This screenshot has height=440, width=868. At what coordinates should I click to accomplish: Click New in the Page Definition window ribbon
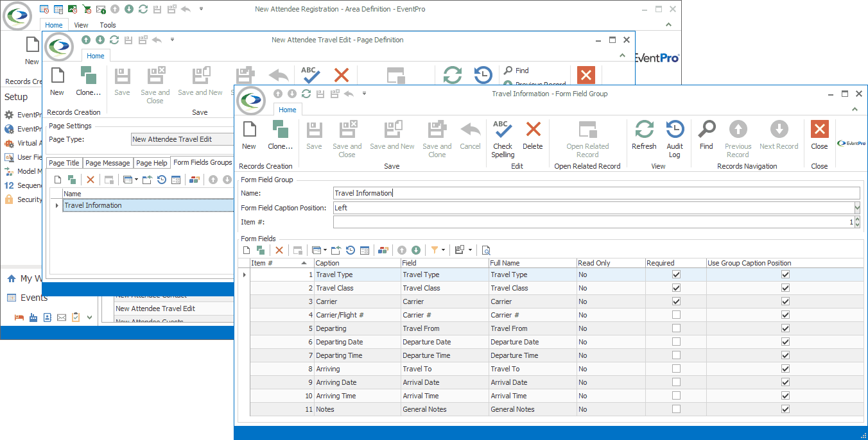57,81
